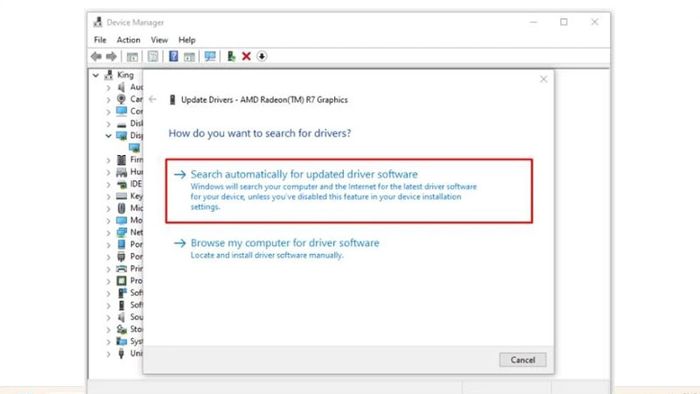The height and width of the screenshot is (394, 700).
Task: Cancel the Update Drivers dialog
Action: point(522,360)
